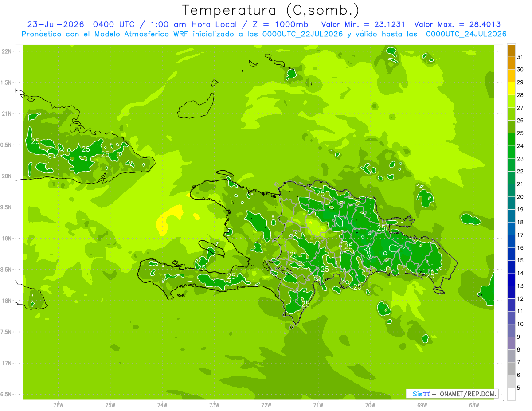Click the "74W" longitude label
This screenshot has width=532, height=411.
[162, 405]
